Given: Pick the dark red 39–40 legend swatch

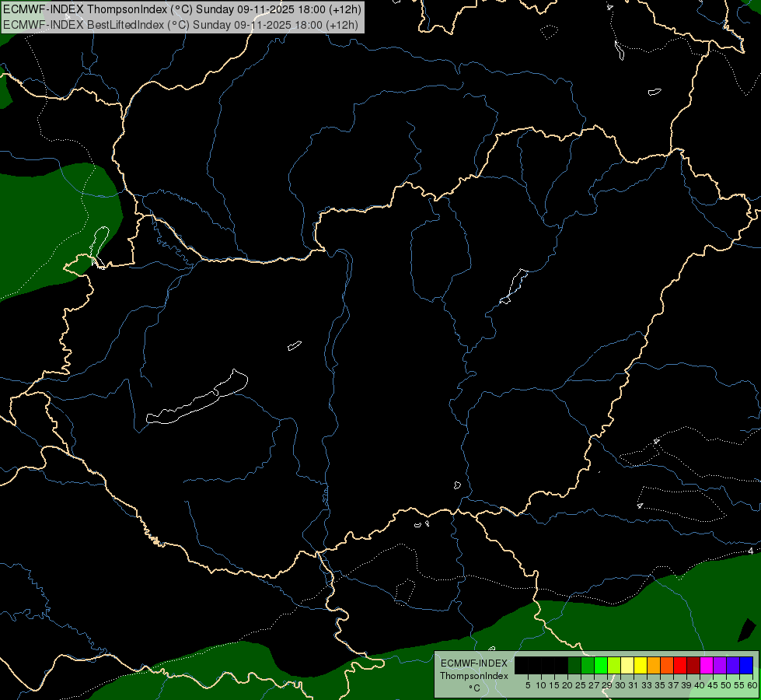Looking at the screenshot, I should click(x=693, y=665).
